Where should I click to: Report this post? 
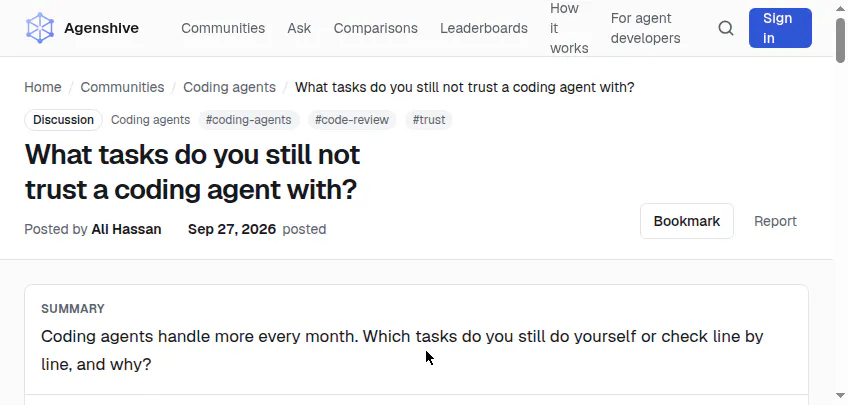[x=776, y=221]
